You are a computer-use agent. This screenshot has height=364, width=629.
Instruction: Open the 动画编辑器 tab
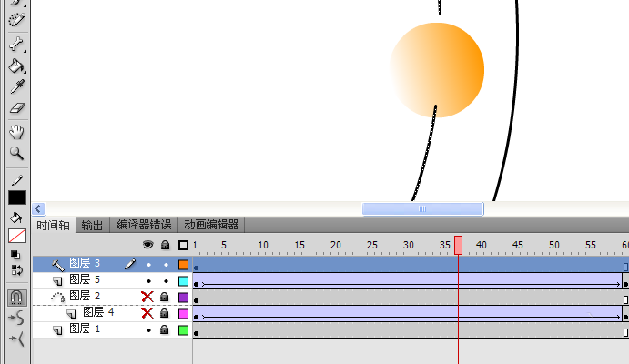pos(211,225)
